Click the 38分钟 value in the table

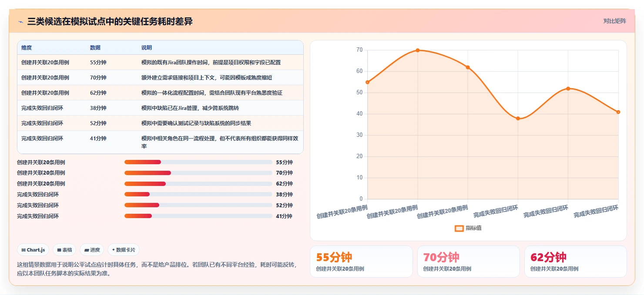(98, 108)
